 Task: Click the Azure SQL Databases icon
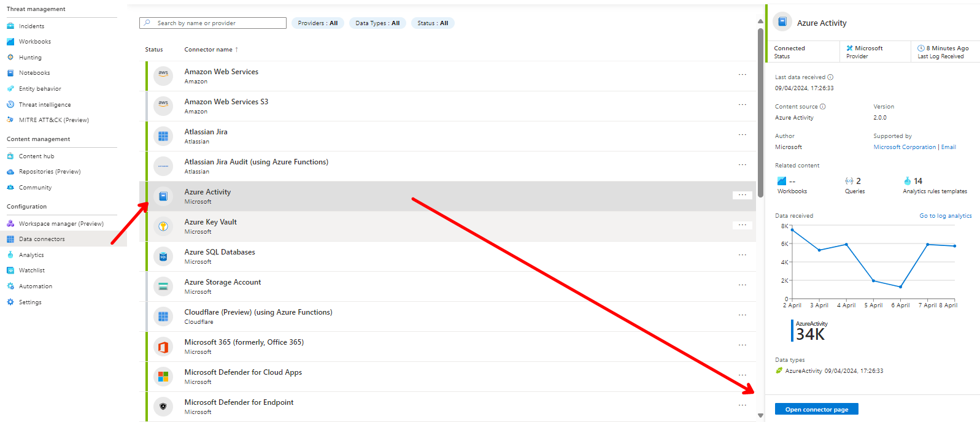click(163, 256)
